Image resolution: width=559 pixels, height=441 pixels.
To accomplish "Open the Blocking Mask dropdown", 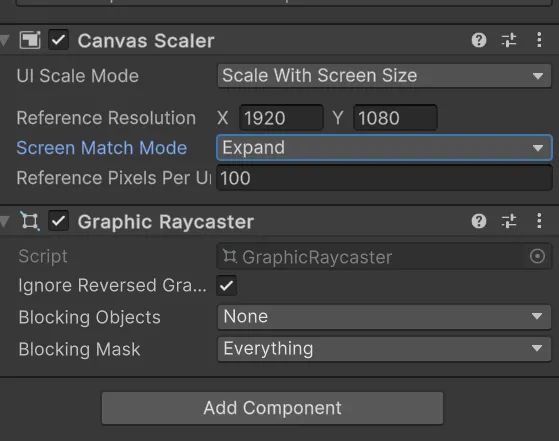I will pos(384,349).
